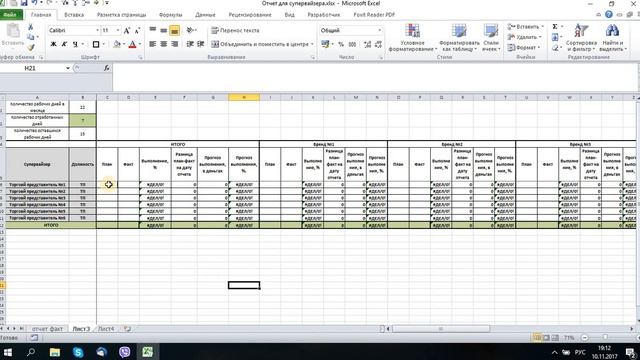
Task: Switch to Рецензирование tab
Action: [x=250, y=15]
